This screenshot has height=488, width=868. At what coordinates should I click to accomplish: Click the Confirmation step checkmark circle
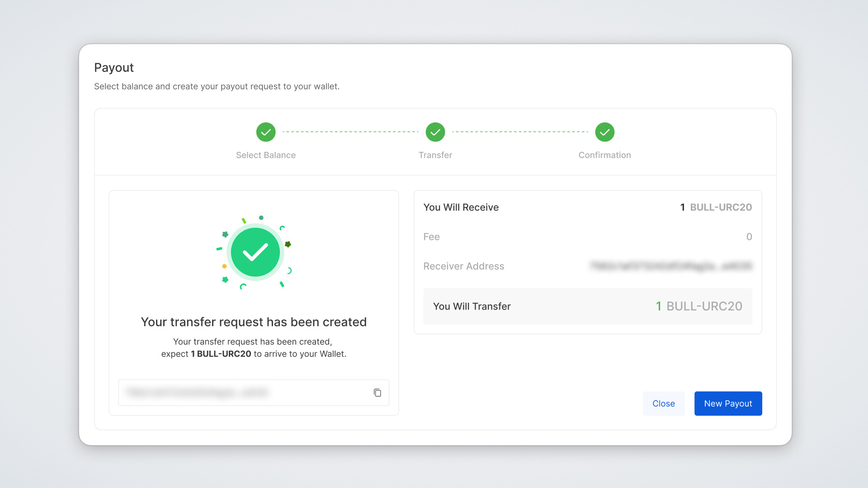tap(604, 132)
